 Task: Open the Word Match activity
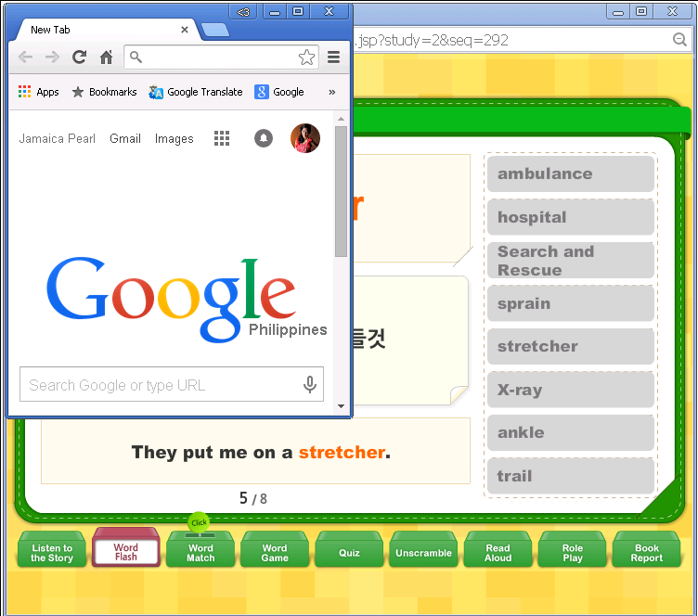click(x=200, y=550)
